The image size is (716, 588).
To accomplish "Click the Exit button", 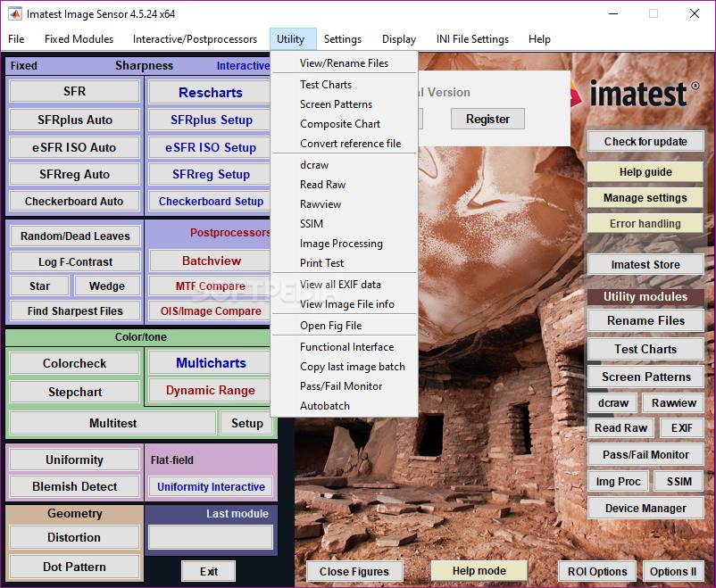I will pos(209,572).
